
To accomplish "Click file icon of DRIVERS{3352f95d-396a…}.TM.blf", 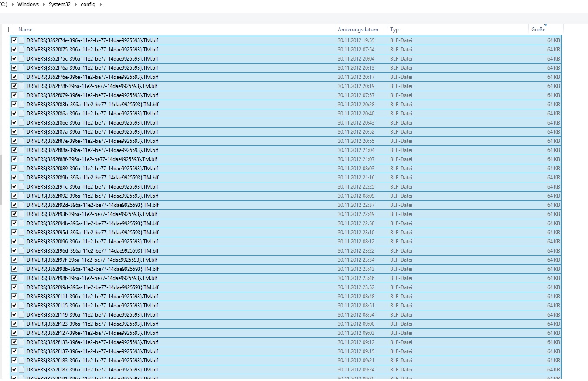I will pos(22,233).
